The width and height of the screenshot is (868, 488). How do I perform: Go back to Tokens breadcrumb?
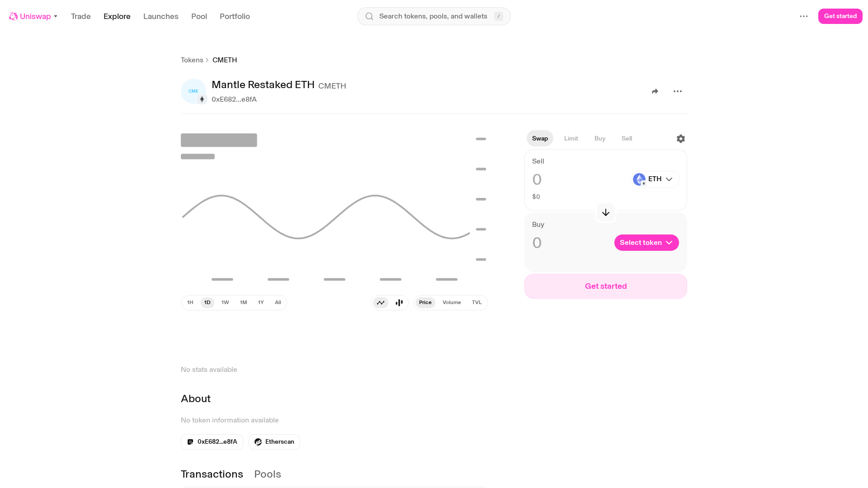pos(192,60)
